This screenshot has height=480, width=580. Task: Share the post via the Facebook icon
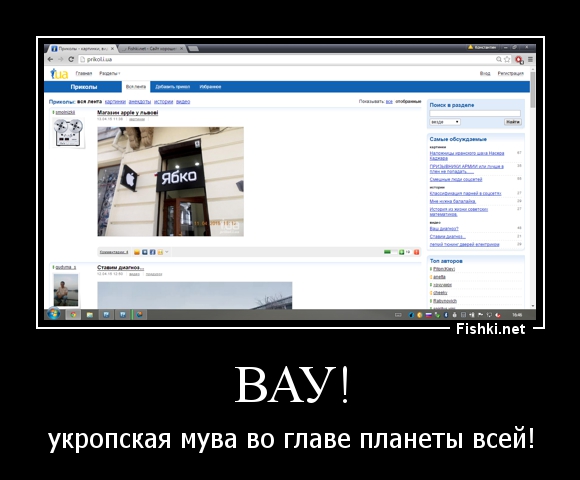point(152,252)
